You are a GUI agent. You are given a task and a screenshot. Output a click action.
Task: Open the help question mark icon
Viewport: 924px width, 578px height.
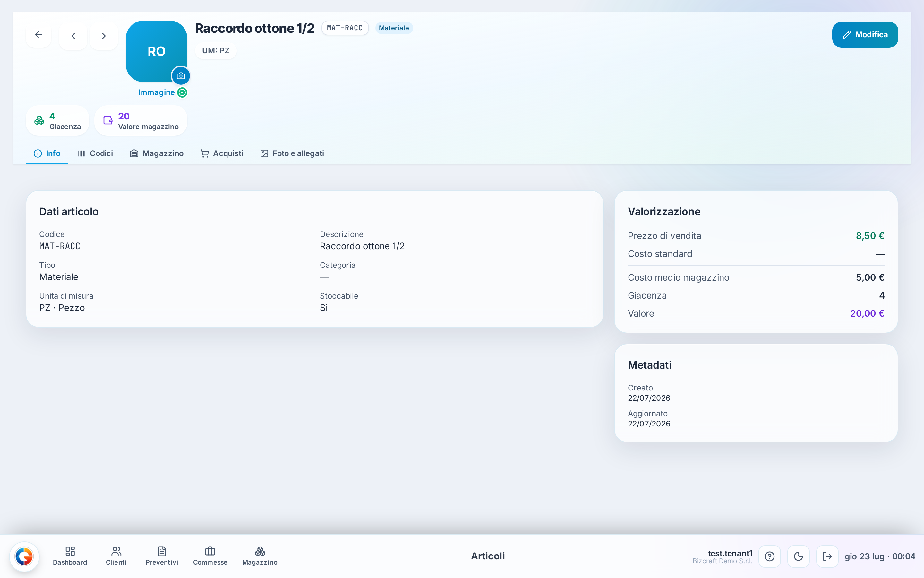769,556
